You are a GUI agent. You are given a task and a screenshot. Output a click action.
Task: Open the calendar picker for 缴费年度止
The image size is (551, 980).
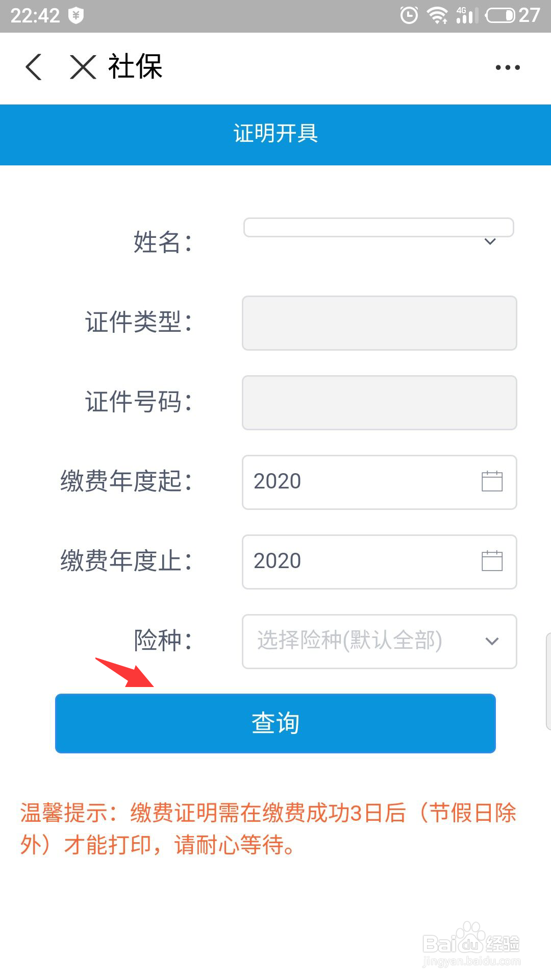point(492,560)
